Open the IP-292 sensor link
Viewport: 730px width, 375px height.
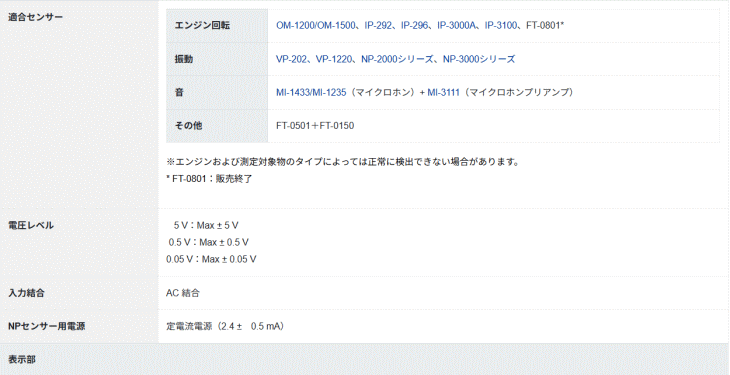coord(378,26)
